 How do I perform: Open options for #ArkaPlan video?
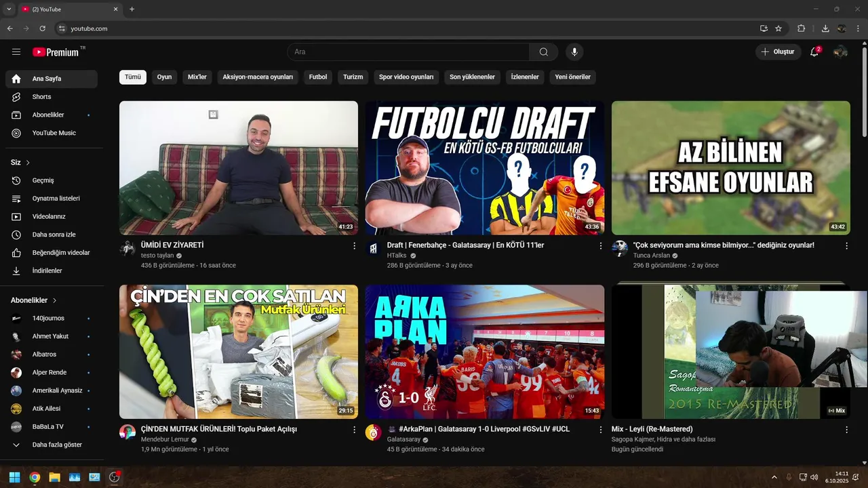click(x=600, y=430)
